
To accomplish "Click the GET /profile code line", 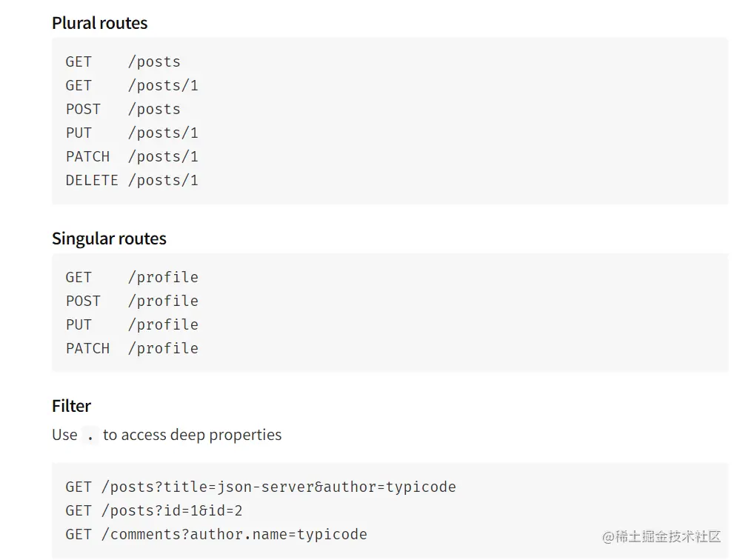I will [x=132, y=277].
